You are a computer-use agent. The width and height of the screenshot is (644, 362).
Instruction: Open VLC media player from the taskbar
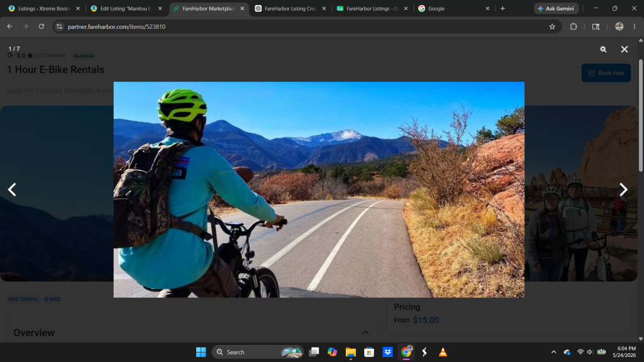tap(443, 352)
